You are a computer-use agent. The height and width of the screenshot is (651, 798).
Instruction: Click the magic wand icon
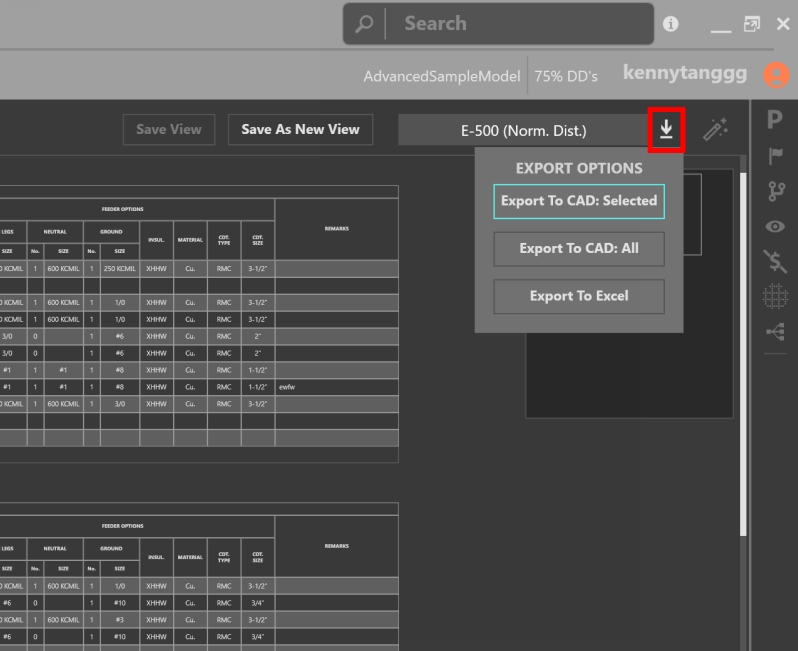click(x=715, y=129)
